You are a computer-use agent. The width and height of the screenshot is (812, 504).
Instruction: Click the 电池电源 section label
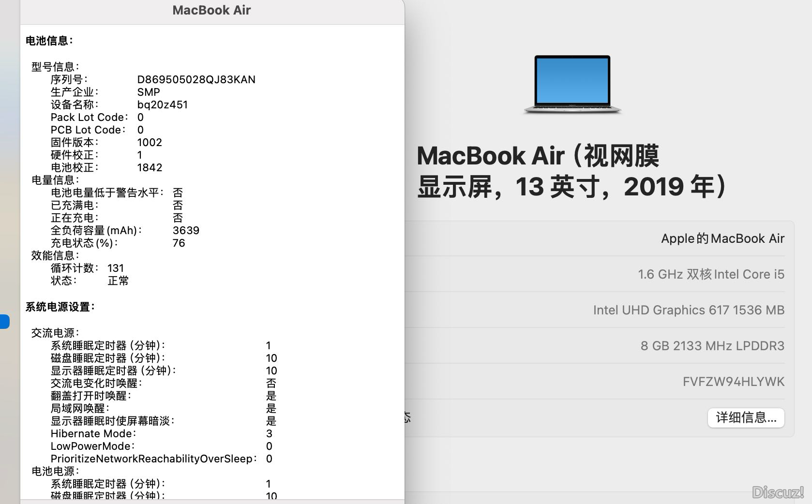[55, 471]
